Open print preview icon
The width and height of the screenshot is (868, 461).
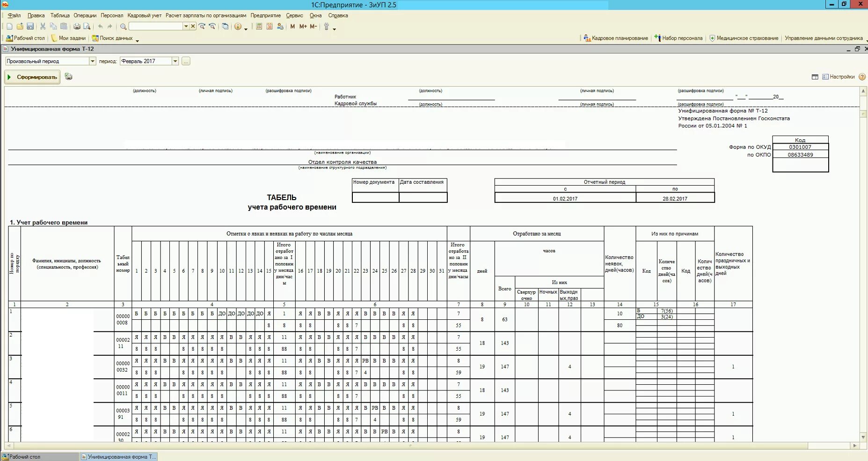point(87,27)
